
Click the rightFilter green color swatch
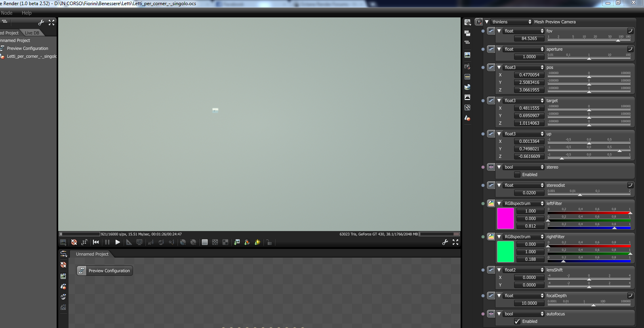[x=505, y=252]
